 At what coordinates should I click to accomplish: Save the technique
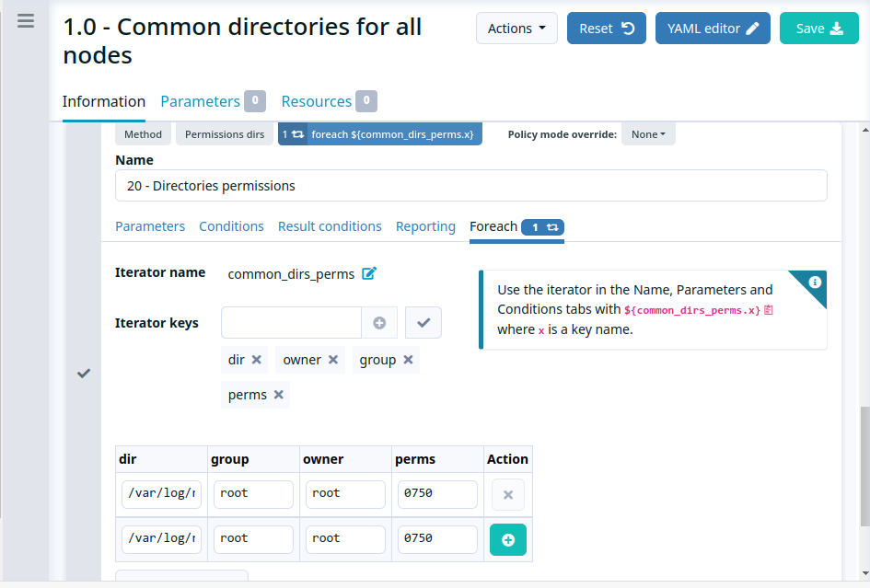819,29
